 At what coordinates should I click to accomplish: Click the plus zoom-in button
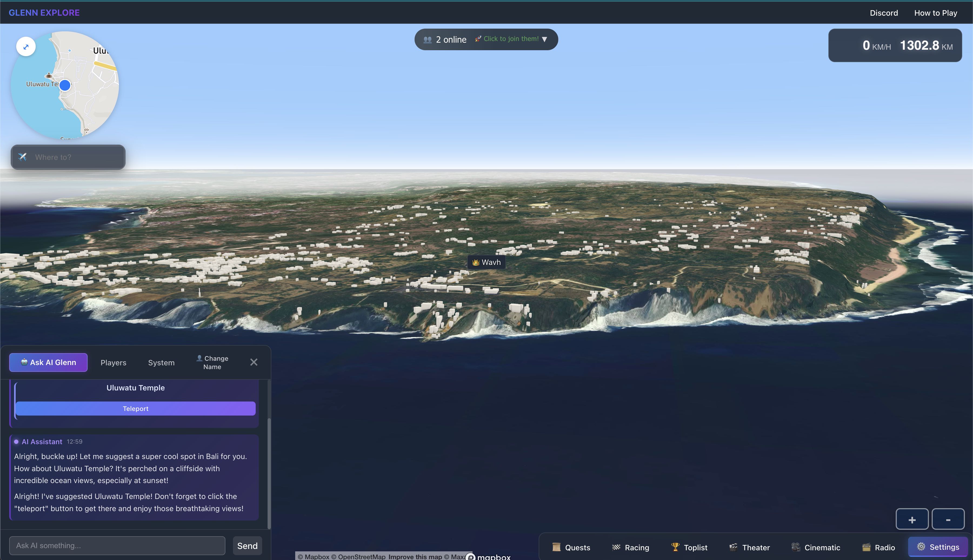pos(912,519)
